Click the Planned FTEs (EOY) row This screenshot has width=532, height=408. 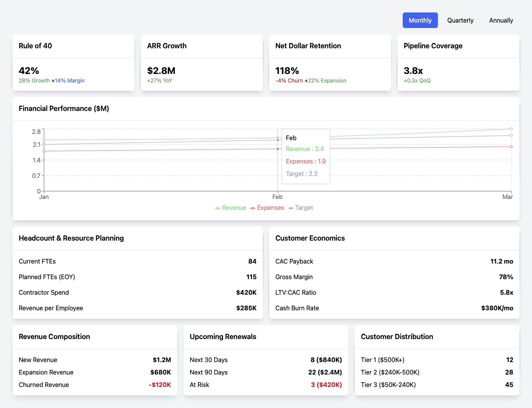point(137,277)
